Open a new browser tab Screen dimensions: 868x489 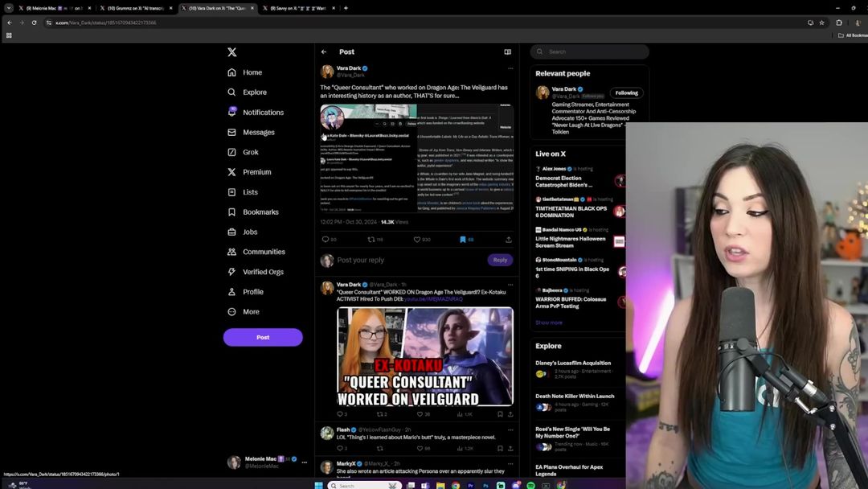point(346,8)
